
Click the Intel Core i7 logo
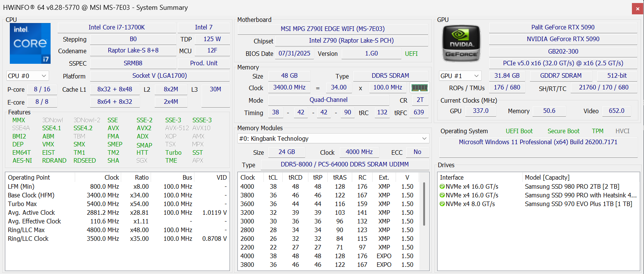coord(30,43)
